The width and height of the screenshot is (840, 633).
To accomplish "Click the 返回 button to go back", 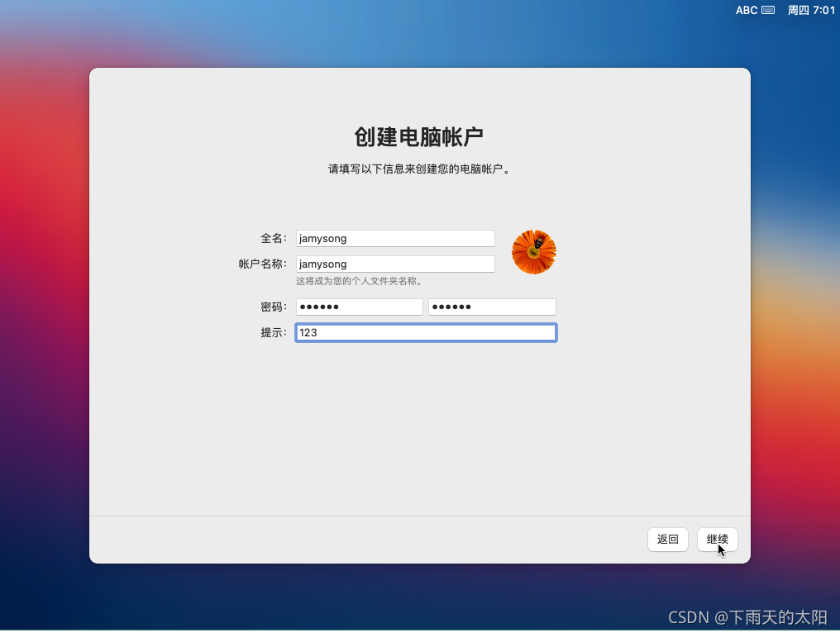I will click(x=667, y=539).
